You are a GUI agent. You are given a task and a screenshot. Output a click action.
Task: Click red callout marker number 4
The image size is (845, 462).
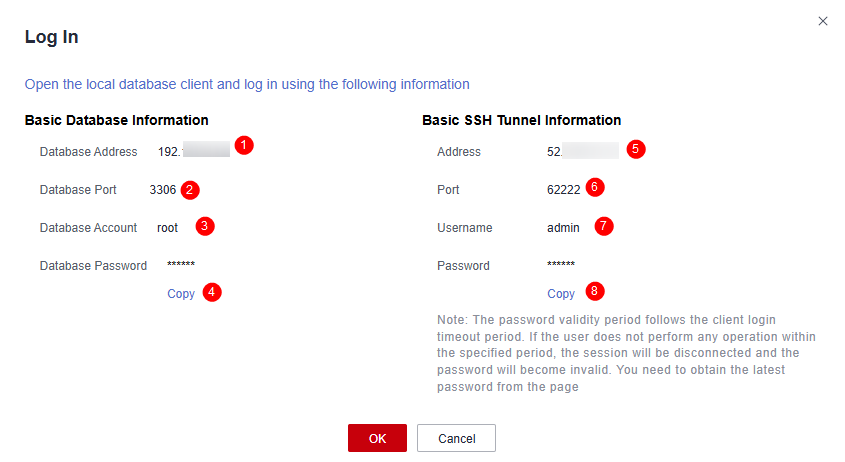pyautogui.click(x=211, y=292)
